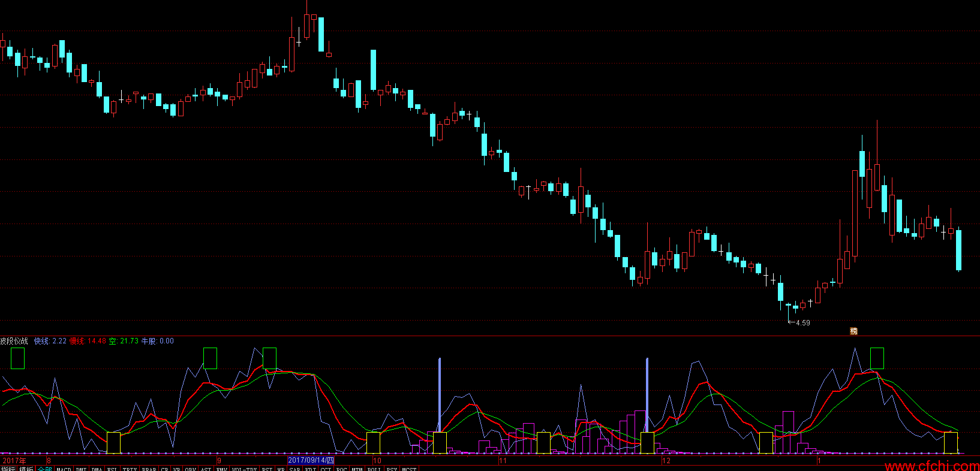Switch to the 模板 template tab
Screen dimensions: 980x471
26,469
